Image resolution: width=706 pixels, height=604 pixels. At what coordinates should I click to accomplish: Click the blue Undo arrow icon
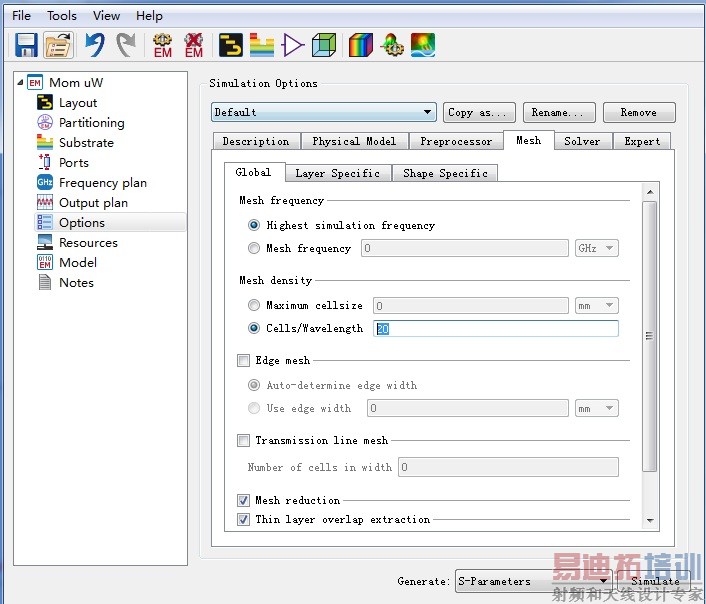pyautogui.click(x=95, y=45)
